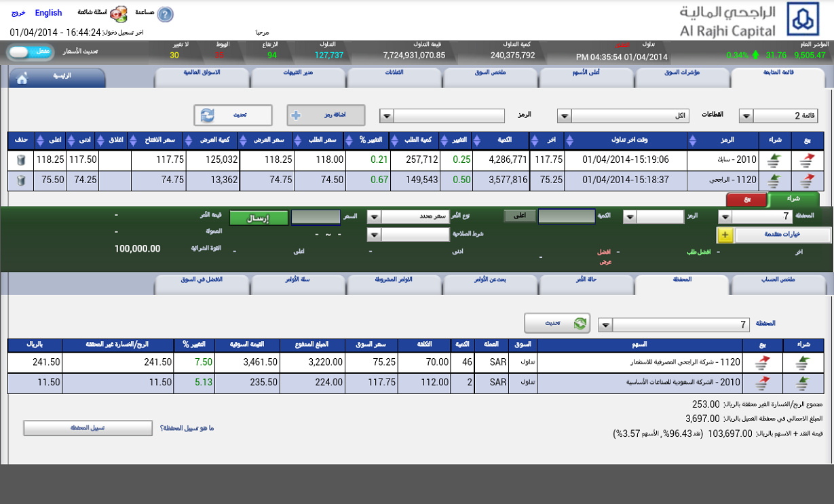Image resolution: width=834 pixels, height=504 pixels.
Task: Click portfolio تحديث refresh button
Action: point(557,324)
